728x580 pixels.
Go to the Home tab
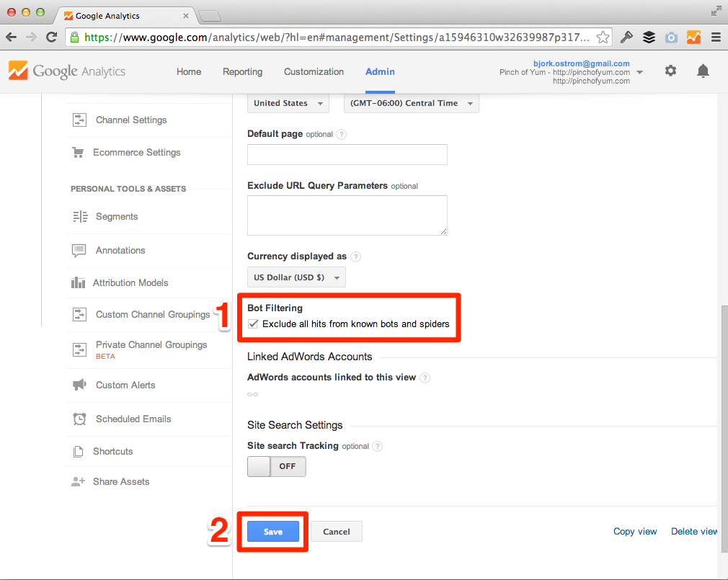(189, 72)
